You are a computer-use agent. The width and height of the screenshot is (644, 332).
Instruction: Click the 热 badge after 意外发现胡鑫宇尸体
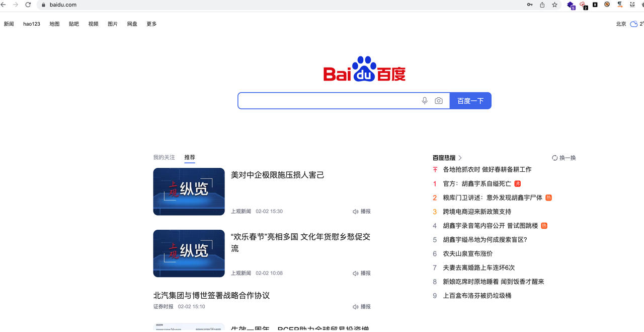coord(548,197)
